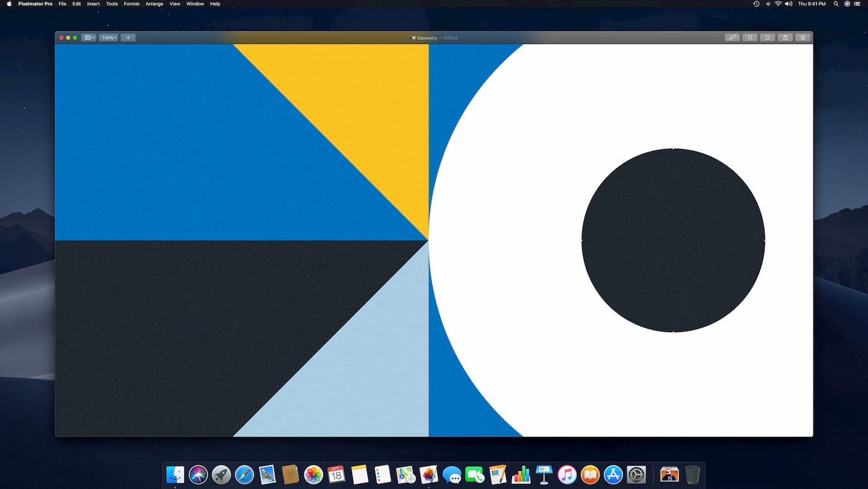The image size is (868, 489).
Task: Click the volume icon in the menu bar
Action: [x=789, y=4]
